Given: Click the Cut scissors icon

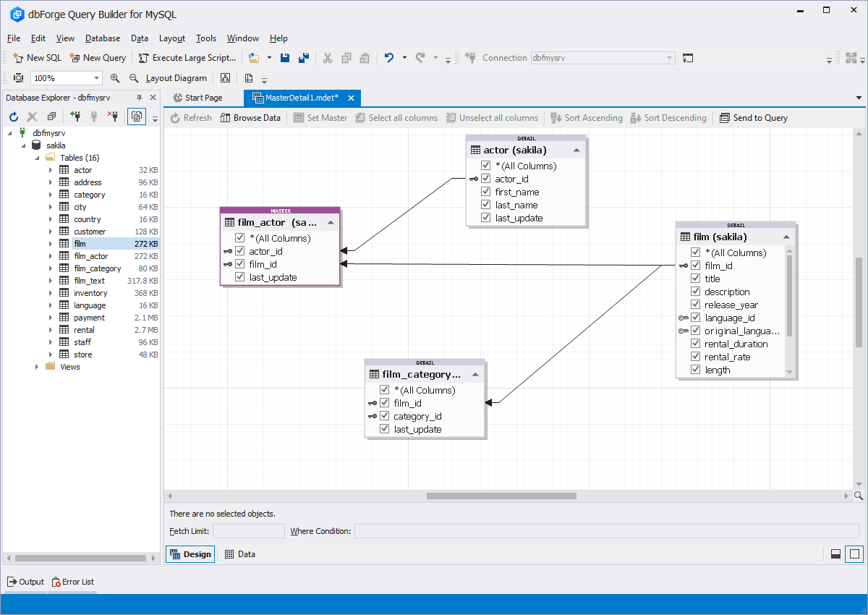Looking at the screenshot, I should 328,58.
